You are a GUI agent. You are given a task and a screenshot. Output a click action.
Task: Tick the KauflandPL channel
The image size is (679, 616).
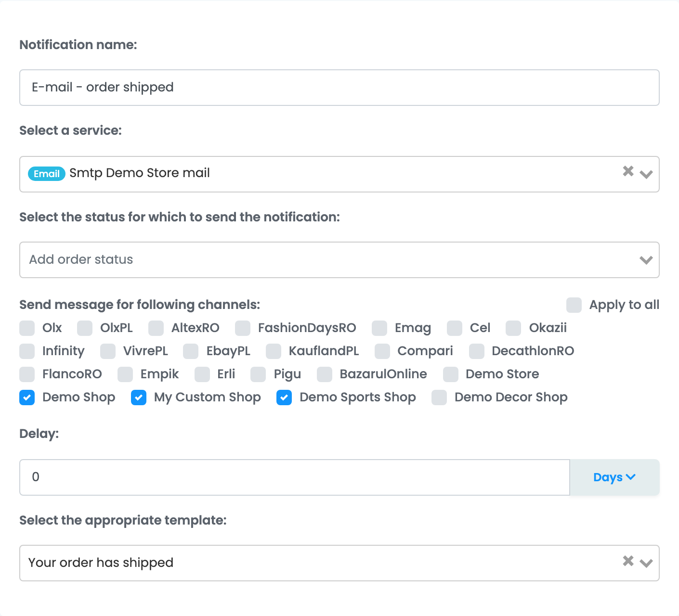tap(274, 351)
